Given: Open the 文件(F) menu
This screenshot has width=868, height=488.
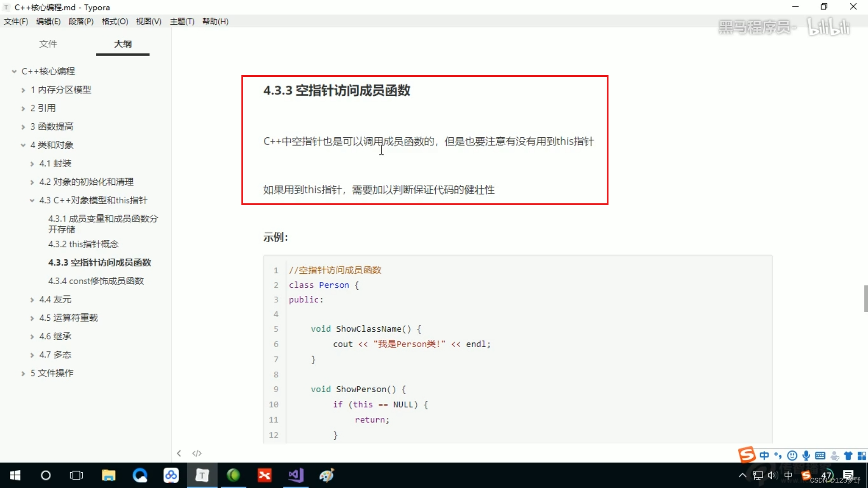Looking at the screenshot, I should (x=16, y=21).
